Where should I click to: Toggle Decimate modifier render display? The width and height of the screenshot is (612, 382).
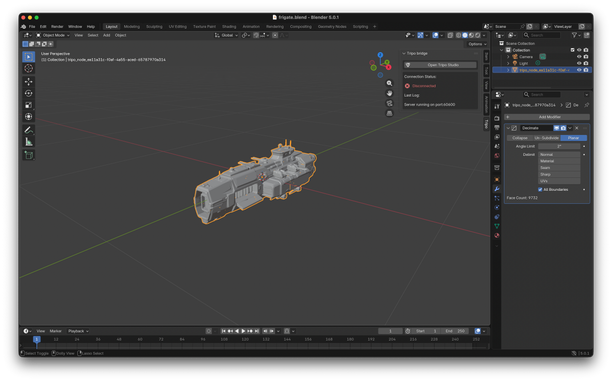[x=563, y=128]
